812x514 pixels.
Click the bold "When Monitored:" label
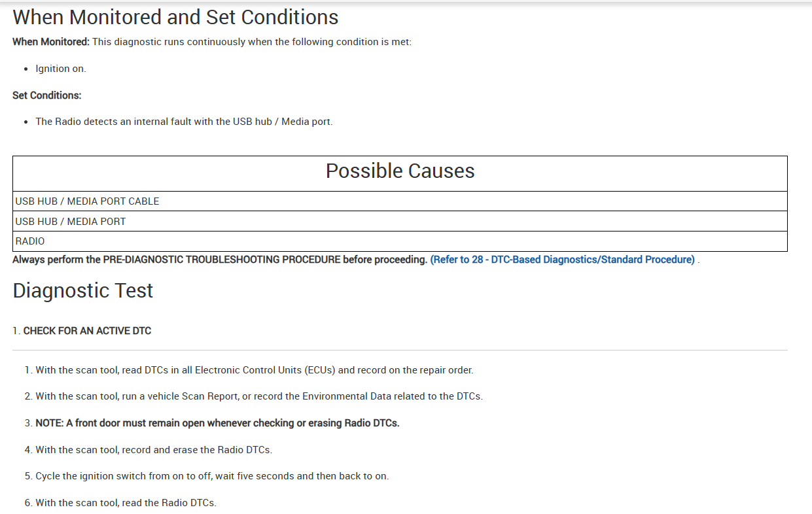pyautogui.click(x=51, y=42)
